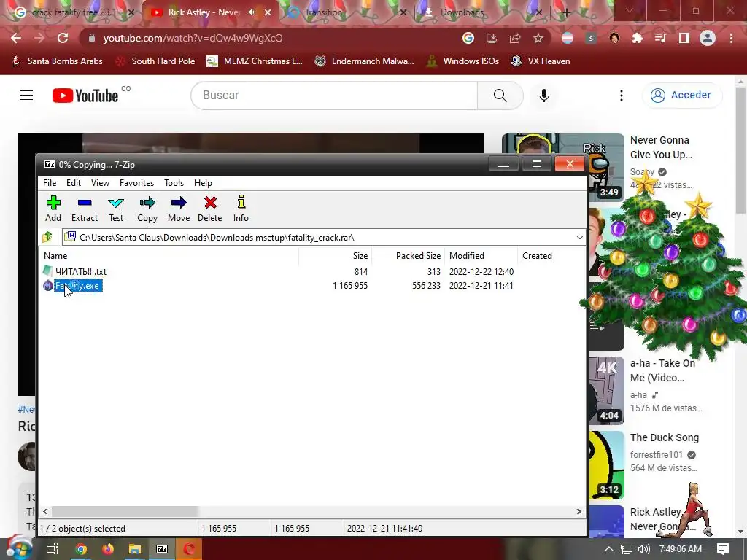Open the South Hard Pole bookmark
747x560 pixels.
click(x=156, y=61)
